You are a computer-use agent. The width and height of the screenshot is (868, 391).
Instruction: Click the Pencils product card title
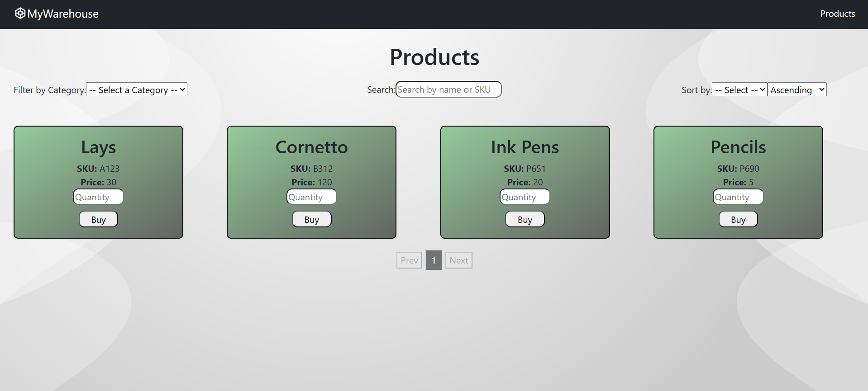[x=738, y=147]
